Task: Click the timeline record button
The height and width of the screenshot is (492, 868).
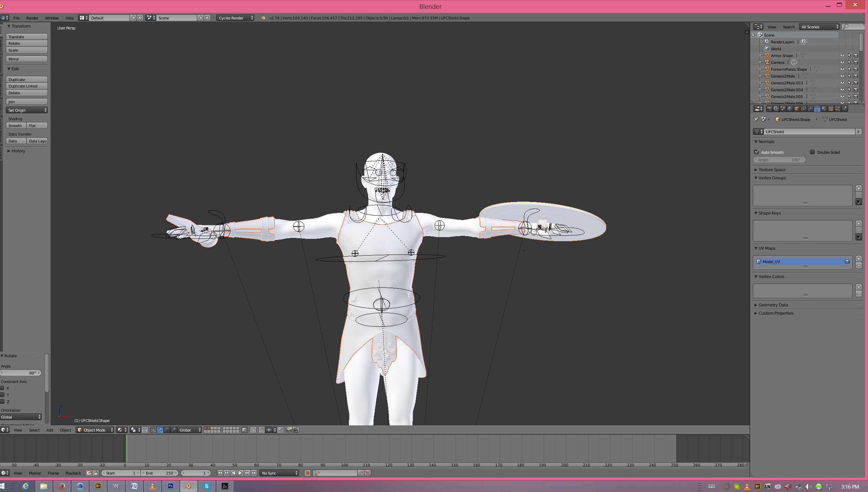Action: (307, 473)
